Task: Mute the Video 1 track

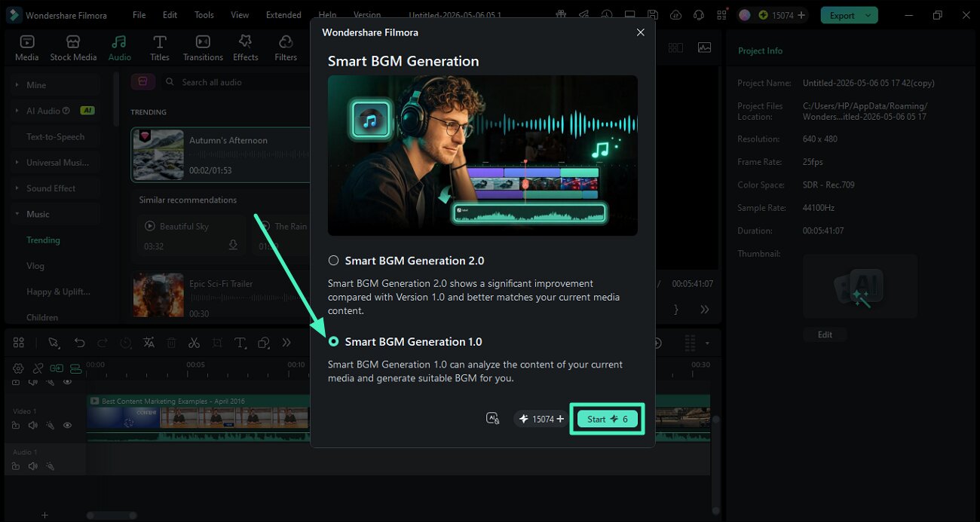Action: [x=32, y=426]
